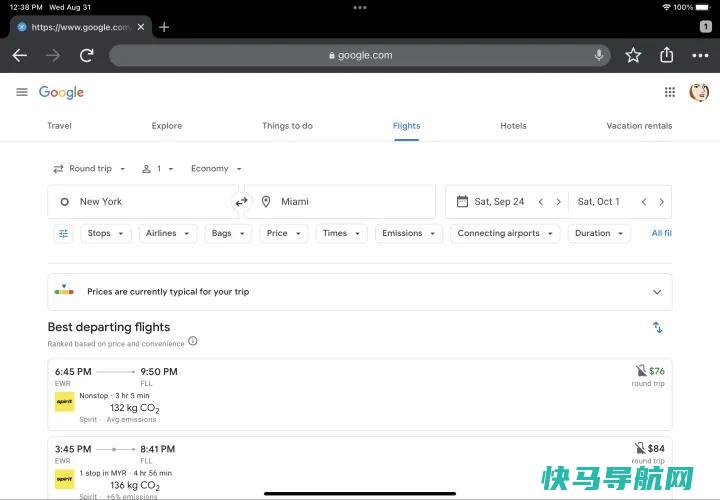
Task: Open the Price filter
Action: [284, 233]
